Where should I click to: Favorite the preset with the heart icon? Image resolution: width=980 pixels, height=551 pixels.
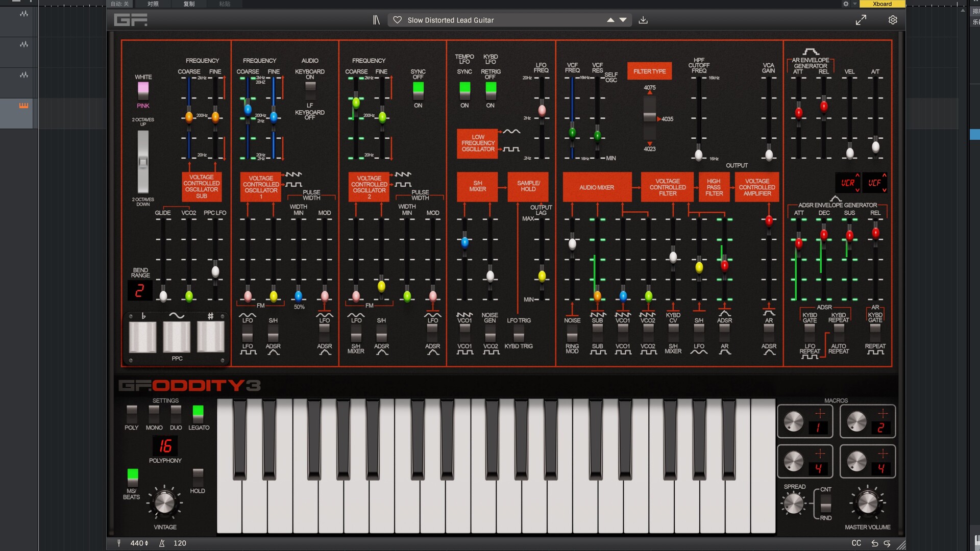[x=397, y=20]
